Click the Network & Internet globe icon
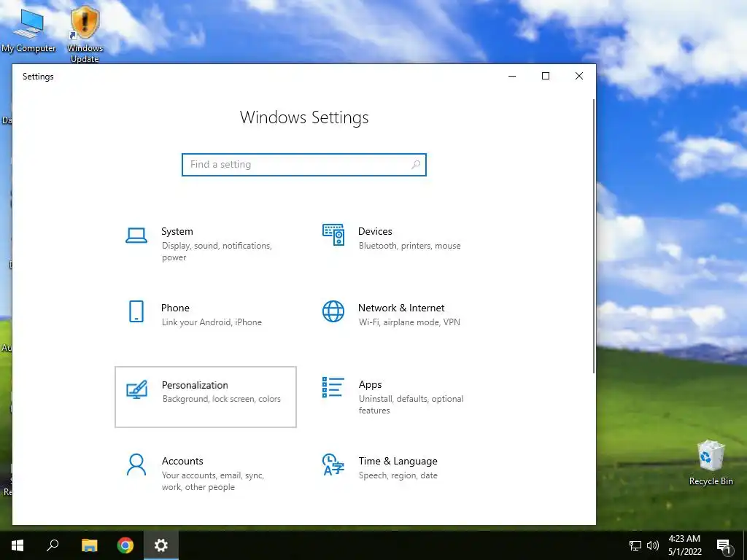The image size is (747, 560). 333,311
